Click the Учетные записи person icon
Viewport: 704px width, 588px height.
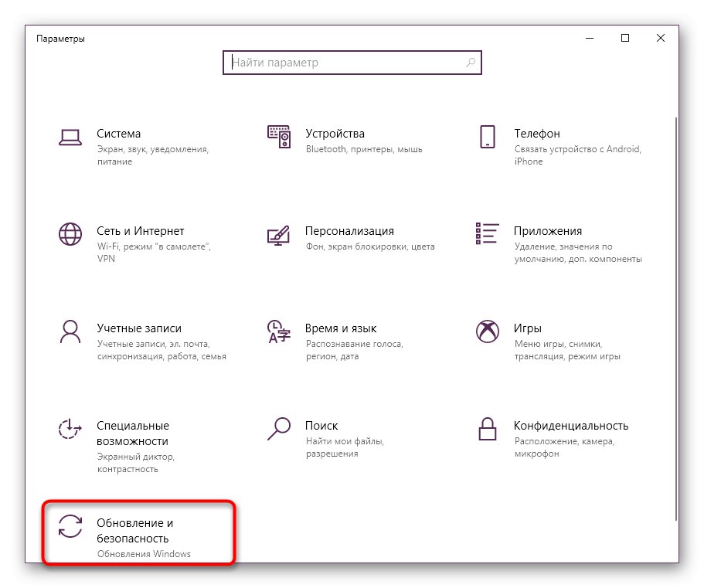point(70,331)
